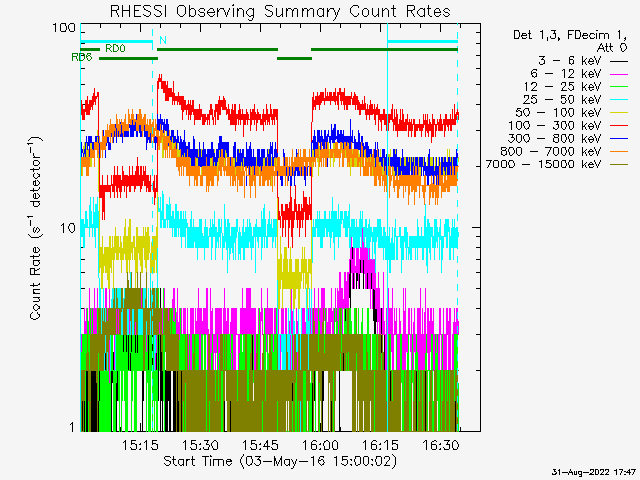Click the '300 - 800 keV' legend label
Image resolution: width=640 pixels, height=480 pixels.
[x=555, y=139]
